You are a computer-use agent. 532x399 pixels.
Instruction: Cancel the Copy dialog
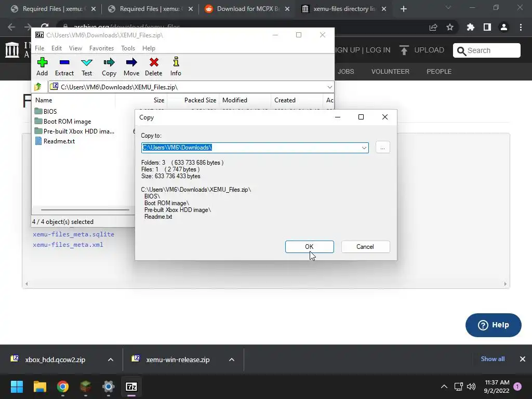pyautogui.click(x=365, y=247)
